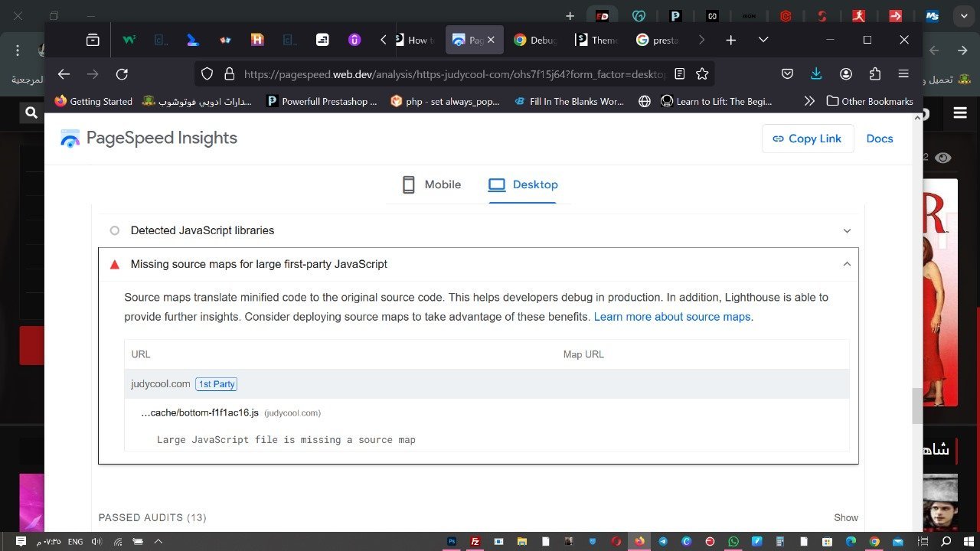Open Powerfull Prestashop bookmark
Screen dimensions: 980x551
322,101
